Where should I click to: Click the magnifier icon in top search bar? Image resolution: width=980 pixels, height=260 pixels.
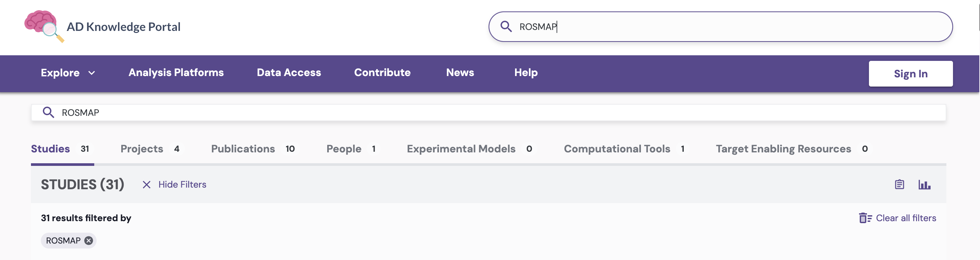coord(505,26)
